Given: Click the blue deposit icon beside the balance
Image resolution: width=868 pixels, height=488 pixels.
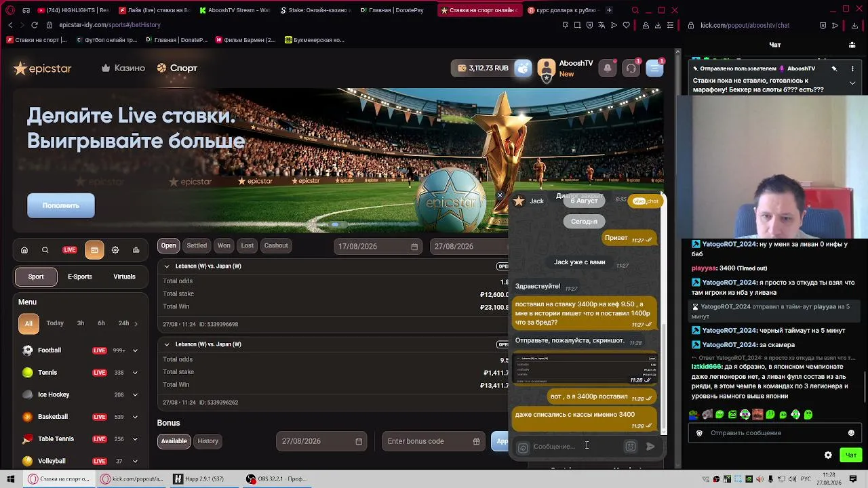Looking at the screenshot, I should [524, 68].
